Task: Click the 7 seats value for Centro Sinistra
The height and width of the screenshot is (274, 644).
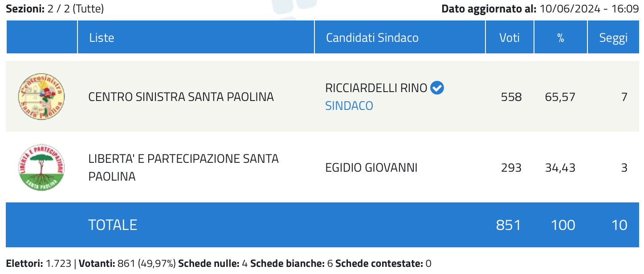Action: tap(624, 97)
